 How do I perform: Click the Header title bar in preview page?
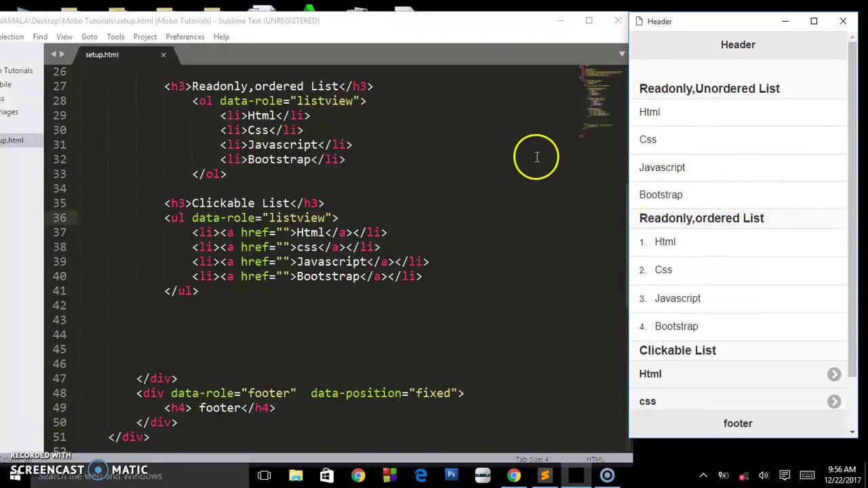pyautogui.click(x=738, y=45)
